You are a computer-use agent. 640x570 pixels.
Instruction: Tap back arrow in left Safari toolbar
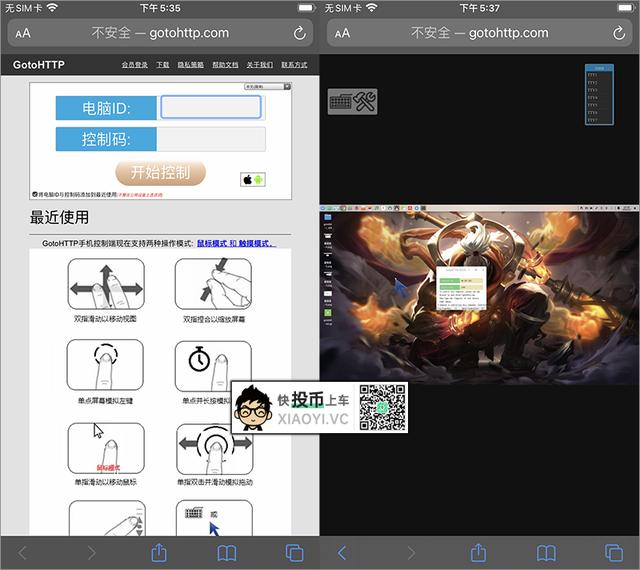(22, 553)
